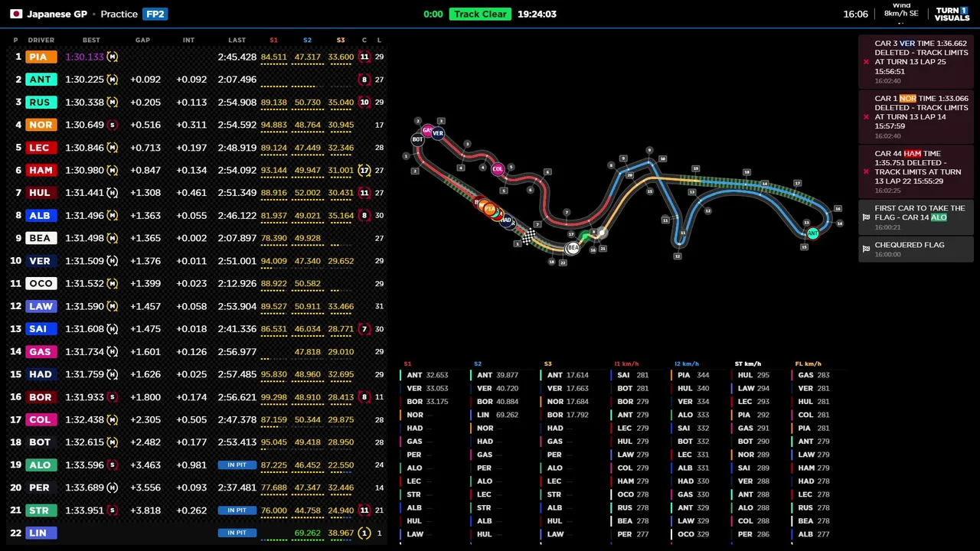
Task: Select the BEA marker on the track map
Action: tap(572, 248)
